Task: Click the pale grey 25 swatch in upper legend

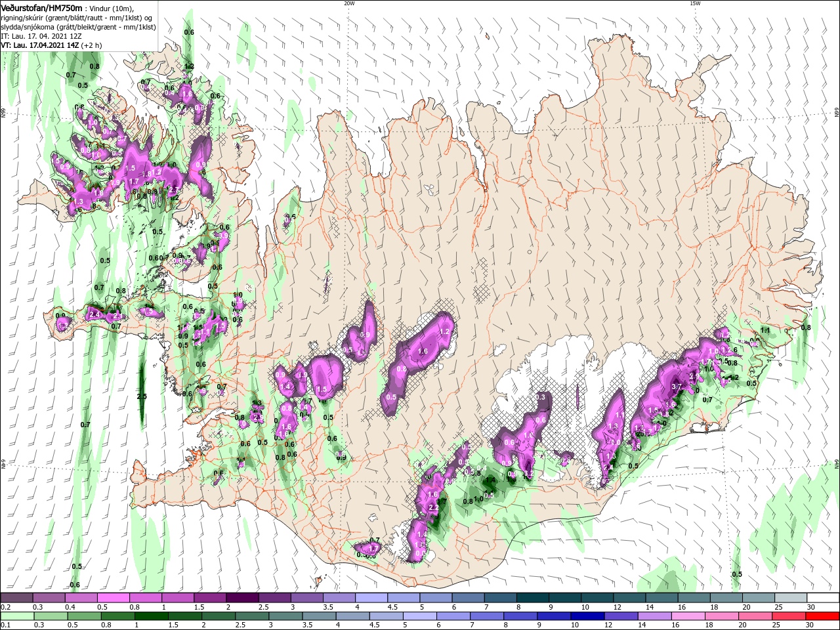Action: coord(791,598)
